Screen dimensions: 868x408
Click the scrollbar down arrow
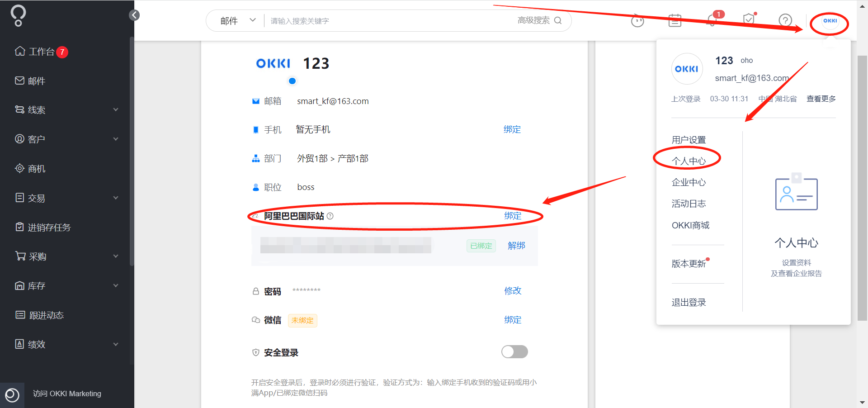(x=862, y=403)
